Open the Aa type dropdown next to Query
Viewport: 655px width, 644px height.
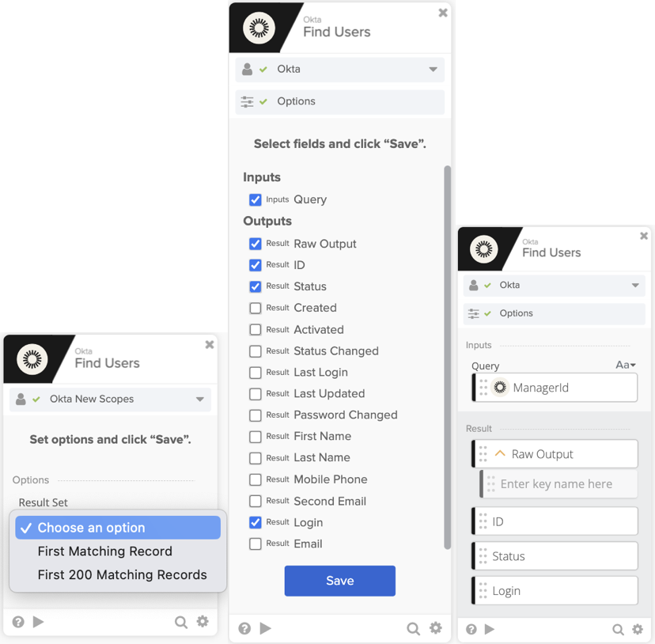pos(626,365)
